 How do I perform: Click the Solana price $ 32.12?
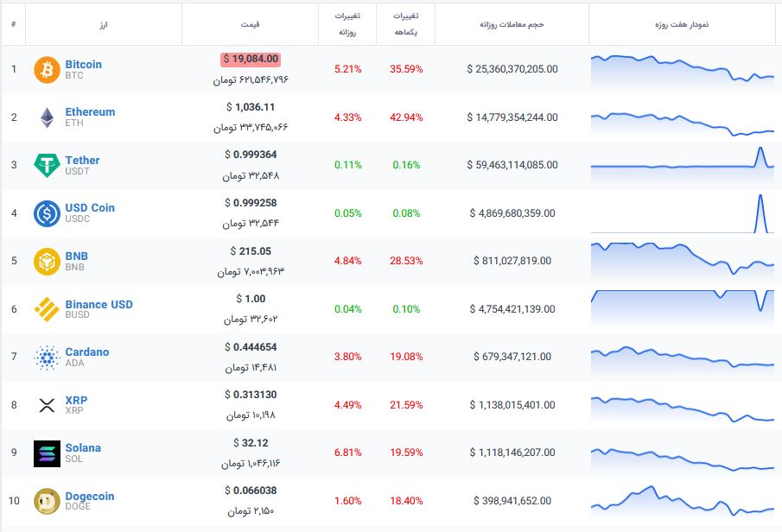(x=251, y=443)
